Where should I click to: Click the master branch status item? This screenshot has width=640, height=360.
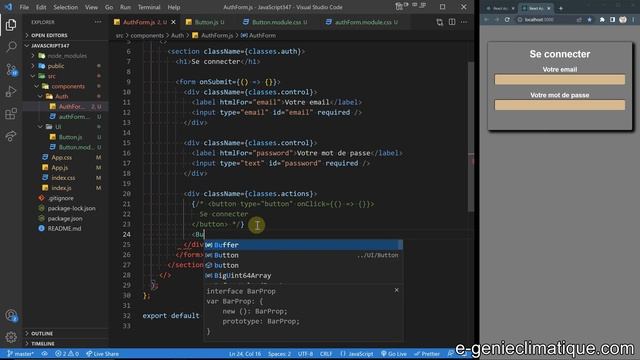[20, 354]
